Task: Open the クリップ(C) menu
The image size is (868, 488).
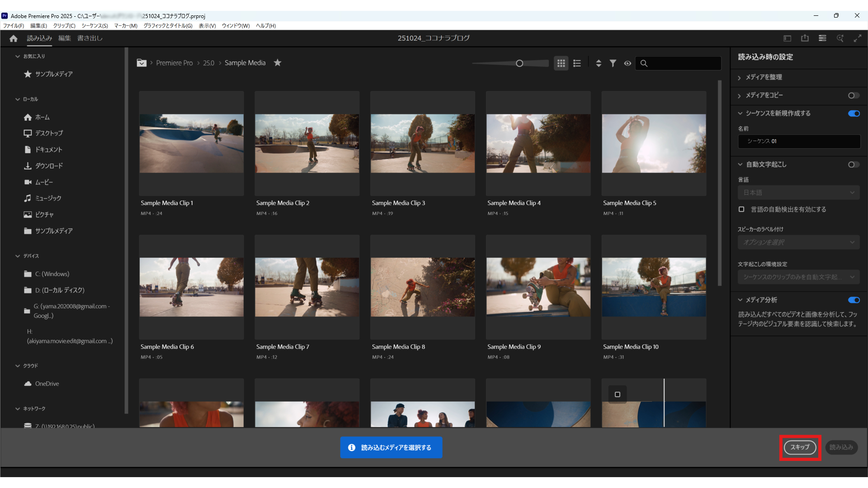Action: (64, 26)
